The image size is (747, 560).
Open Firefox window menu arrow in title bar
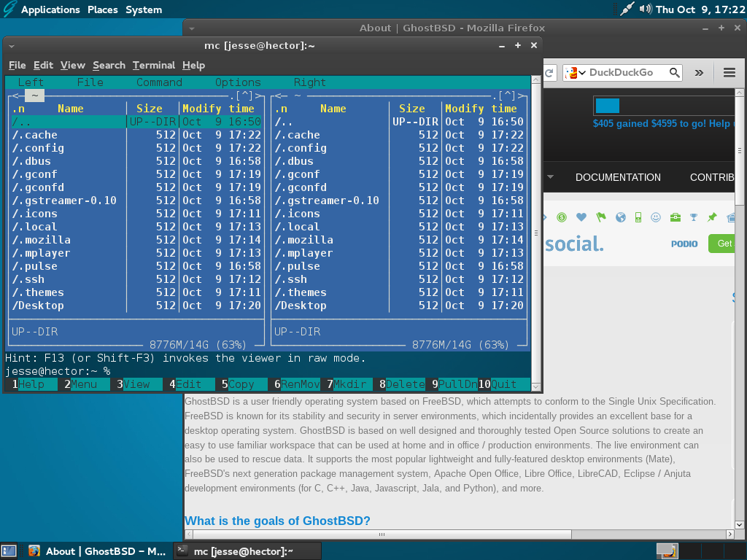[192, 28]
